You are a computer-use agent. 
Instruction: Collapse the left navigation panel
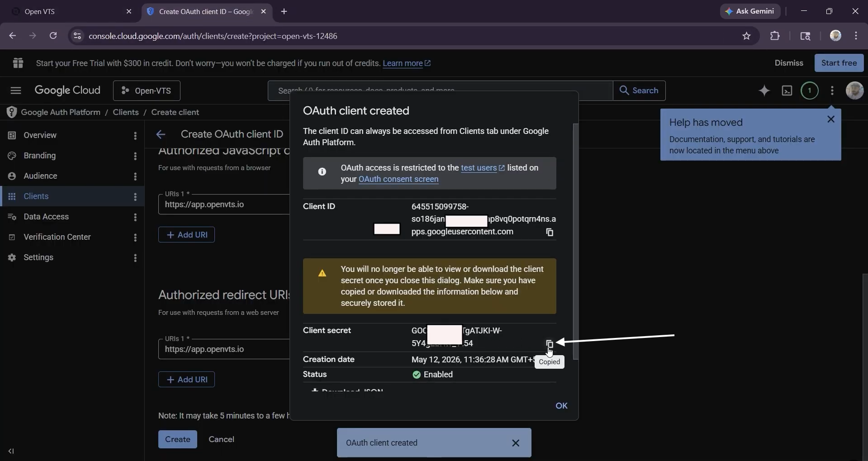tap(11, 451)
